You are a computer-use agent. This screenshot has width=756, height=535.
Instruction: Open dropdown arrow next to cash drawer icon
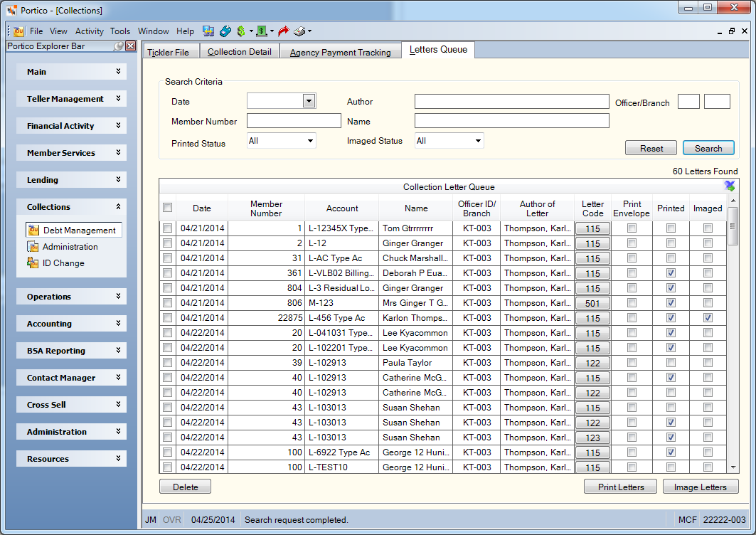(272, 31)
